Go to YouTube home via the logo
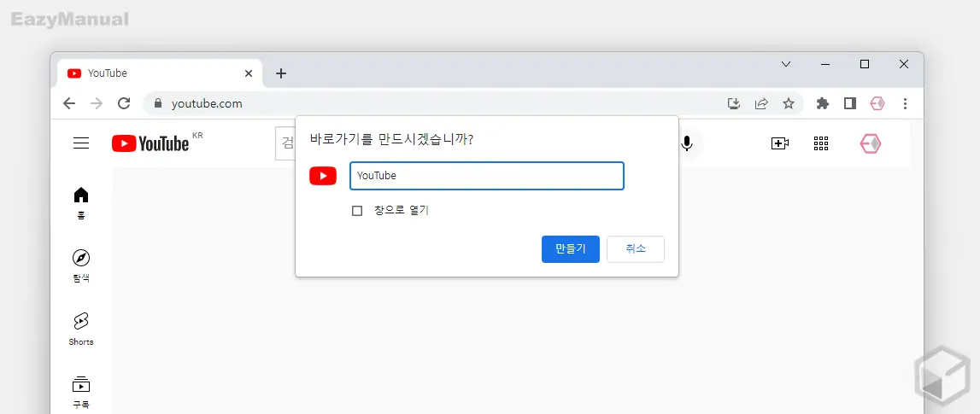Screen dimensions: 980x414 (x=150, y=143)
